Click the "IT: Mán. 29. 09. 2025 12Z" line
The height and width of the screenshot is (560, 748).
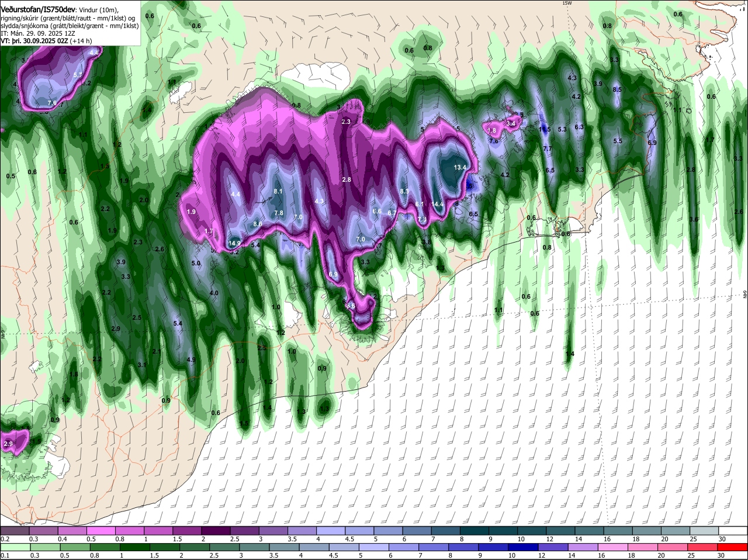coord(37,33)
